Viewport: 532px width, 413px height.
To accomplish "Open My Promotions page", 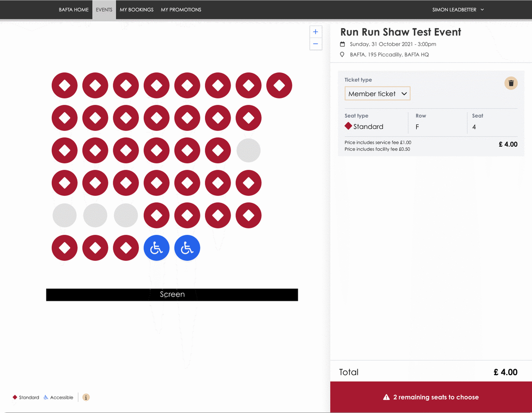I will tap(181, 10).
